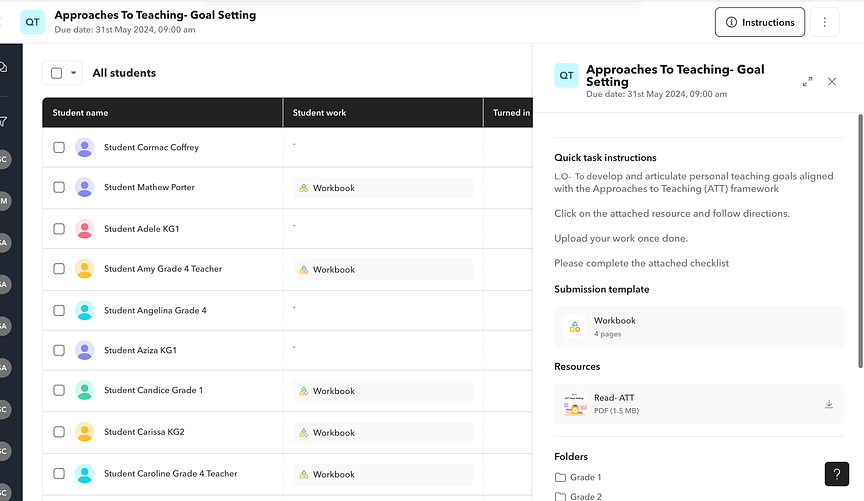864x501 pixels.
Task: Click the help question mark icon
Action: (837, 474)
